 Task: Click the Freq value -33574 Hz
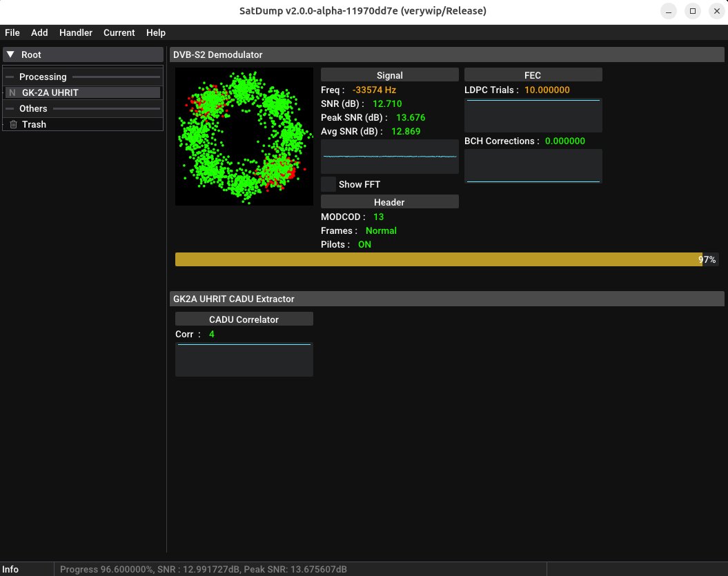tap(374, 90)
